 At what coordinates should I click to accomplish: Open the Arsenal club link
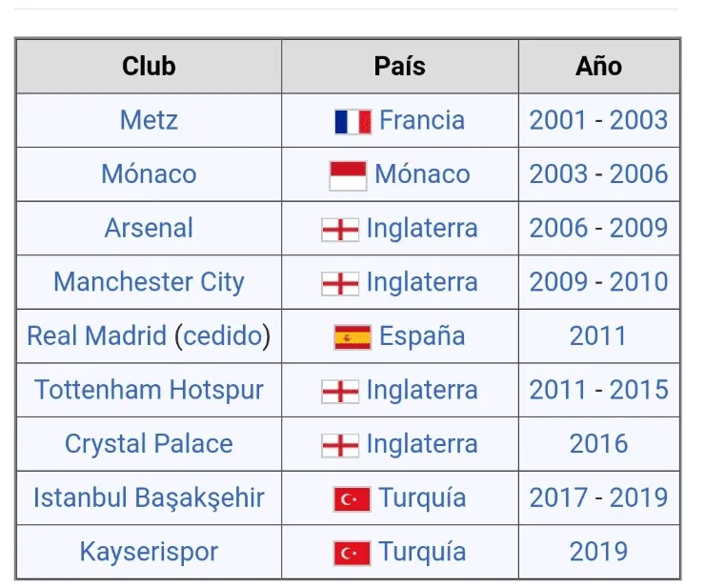149,229
